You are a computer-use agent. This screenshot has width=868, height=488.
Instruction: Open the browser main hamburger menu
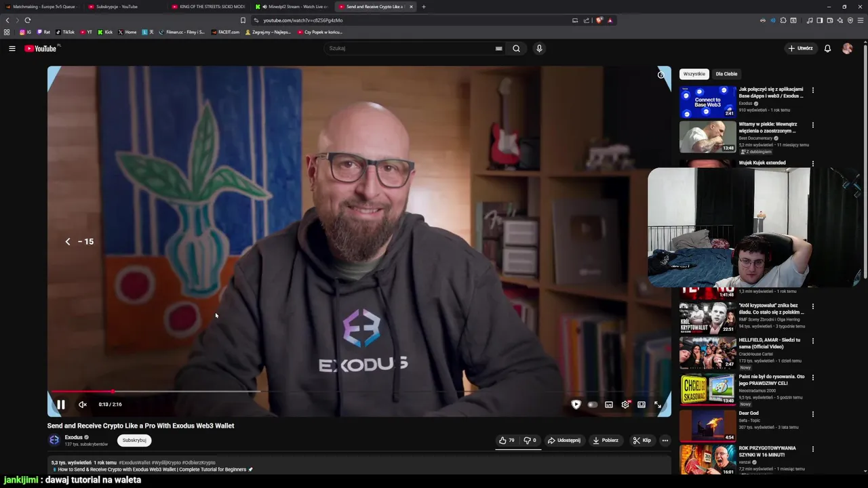tap(861, 20)
